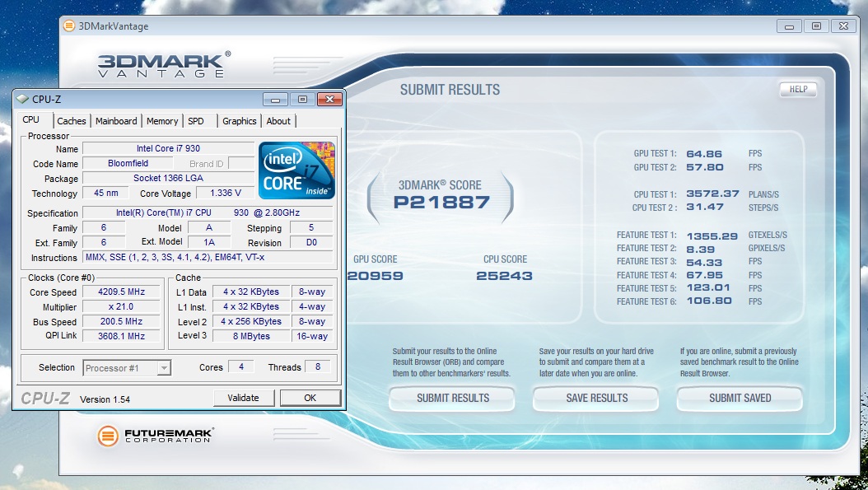Click the Specification field text
The height and width of the screenshot is (490, 868).
[x=208, y=212]
